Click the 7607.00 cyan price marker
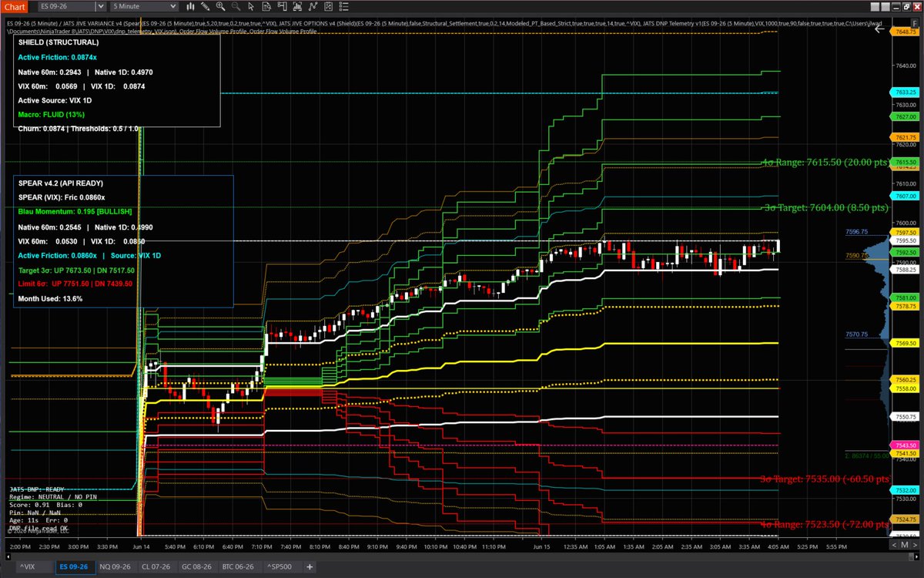Screen dimensions: 924x578 (x=905, y=197)
